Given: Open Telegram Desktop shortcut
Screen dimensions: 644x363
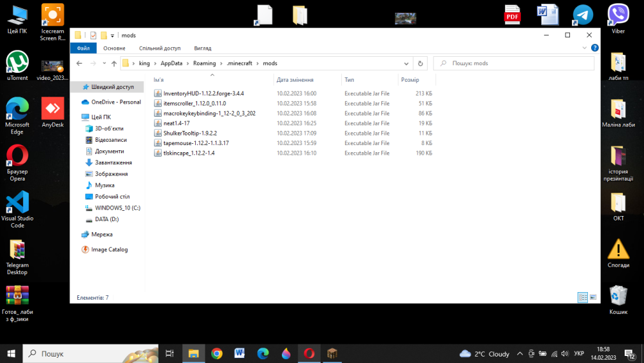Looking at the screenshot, I should pos(17,257).
